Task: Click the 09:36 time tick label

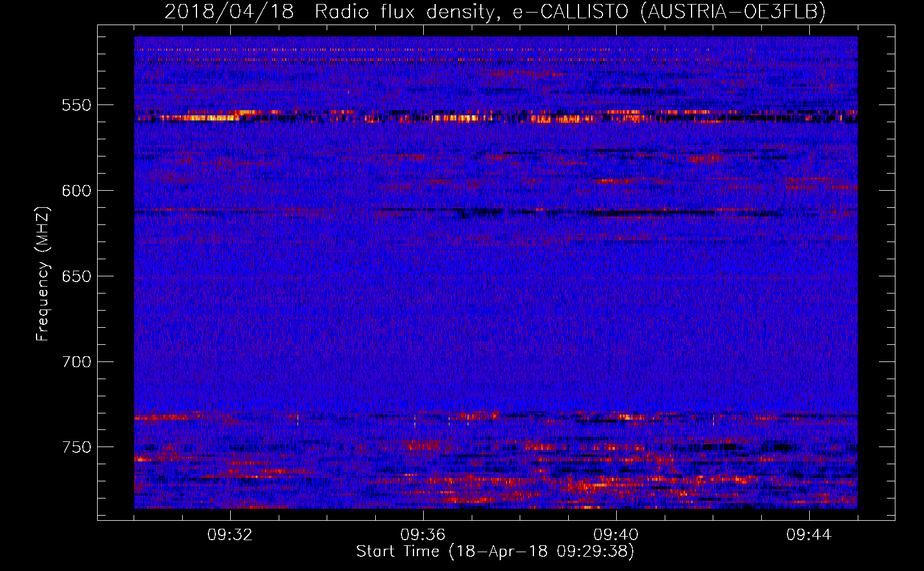Action: pos(423,535)
